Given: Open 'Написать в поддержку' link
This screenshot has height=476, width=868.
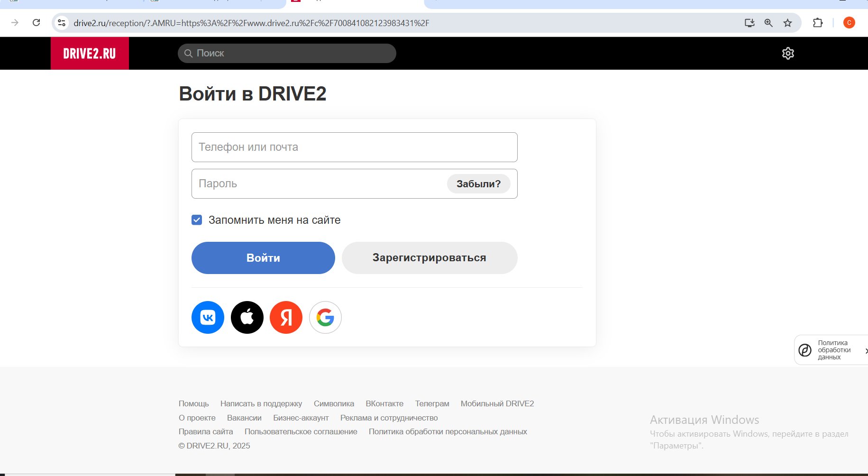Looking at the screenshot, I should (261, 403).
